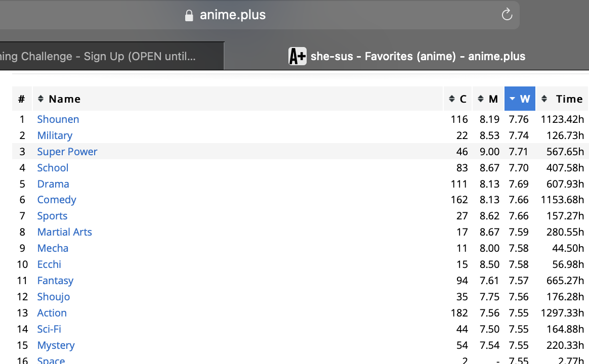Screen dimensions: 589x364
Task: Click the reload page icon
Action: [507, 15]
